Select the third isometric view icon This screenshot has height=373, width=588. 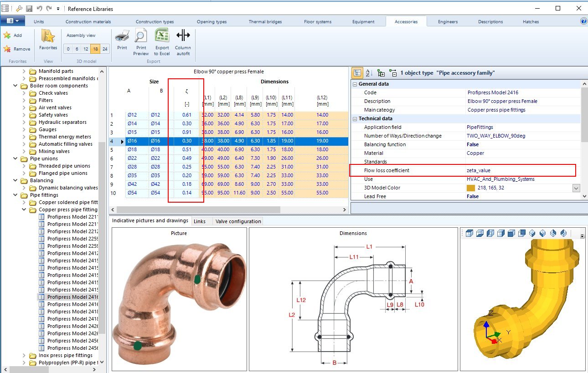coord(553,233)
